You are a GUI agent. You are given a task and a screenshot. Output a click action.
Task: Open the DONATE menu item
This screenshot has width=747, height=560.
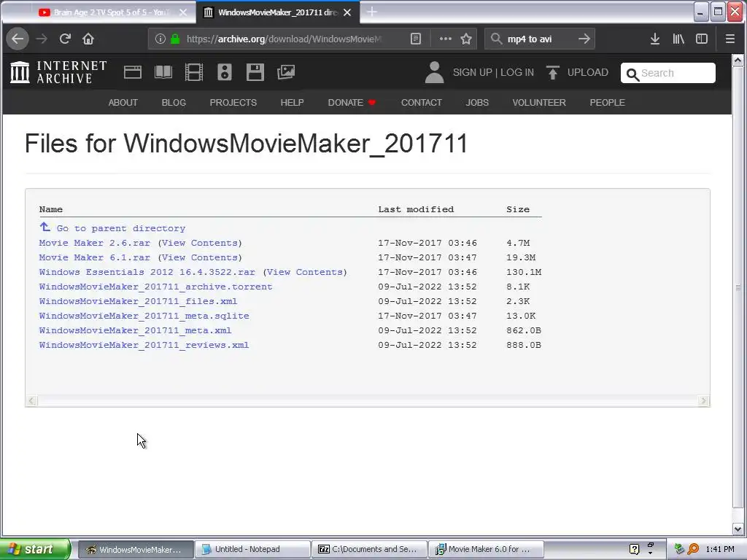point(352,102)
